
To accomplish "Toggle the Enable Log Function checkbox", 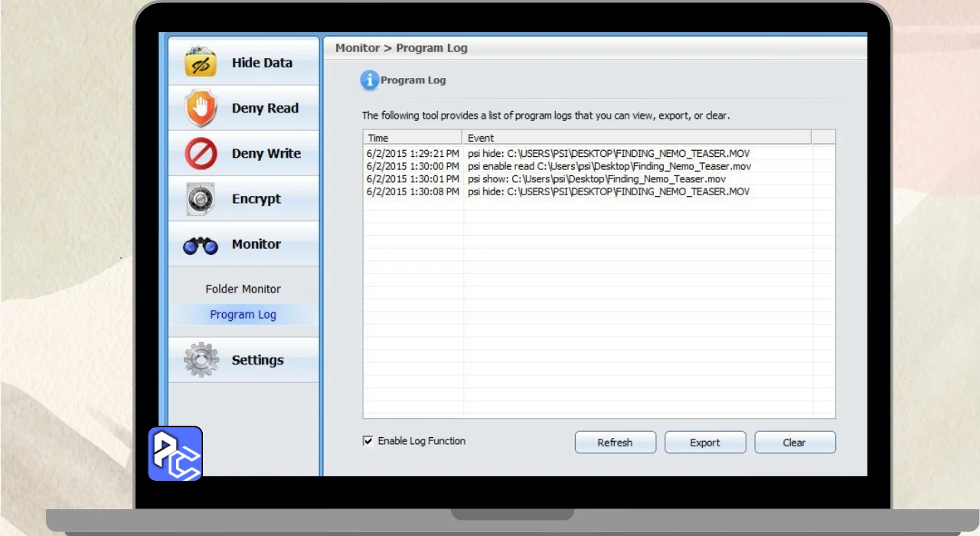I will tap(368, 441).
